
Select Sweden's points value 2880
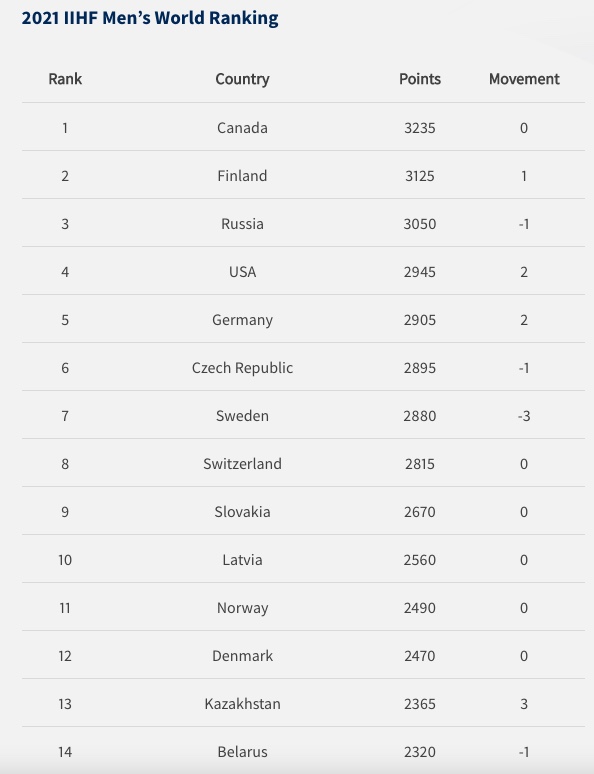click(x=420, y=416)
